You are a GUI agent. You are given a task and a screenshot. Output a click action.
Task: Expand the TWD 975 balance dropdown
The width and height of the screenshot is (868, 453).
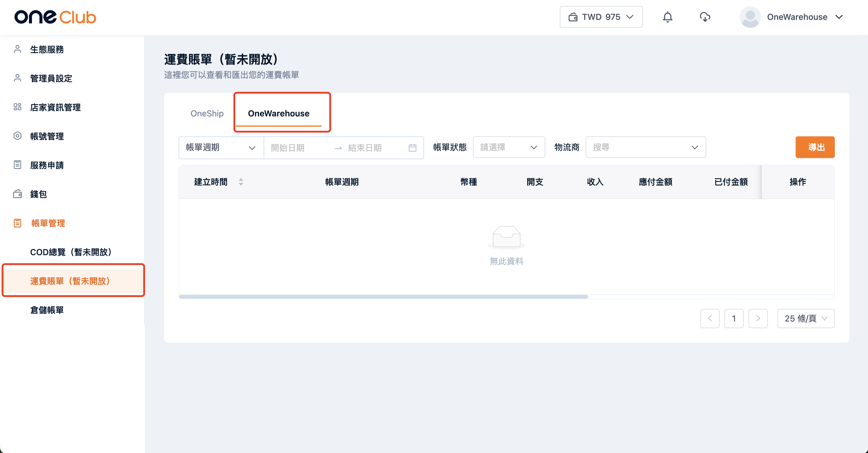[x=601, y=17]
